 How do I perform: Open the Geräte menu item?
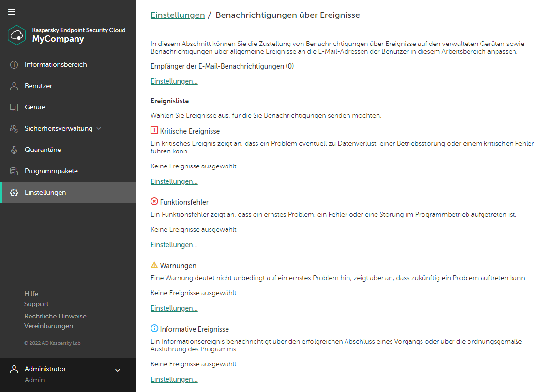pyautogui.click(x=68, y=107)
